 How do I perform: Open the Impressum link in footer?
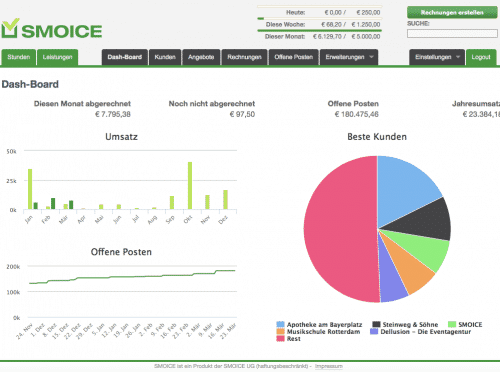coord(329,366)
